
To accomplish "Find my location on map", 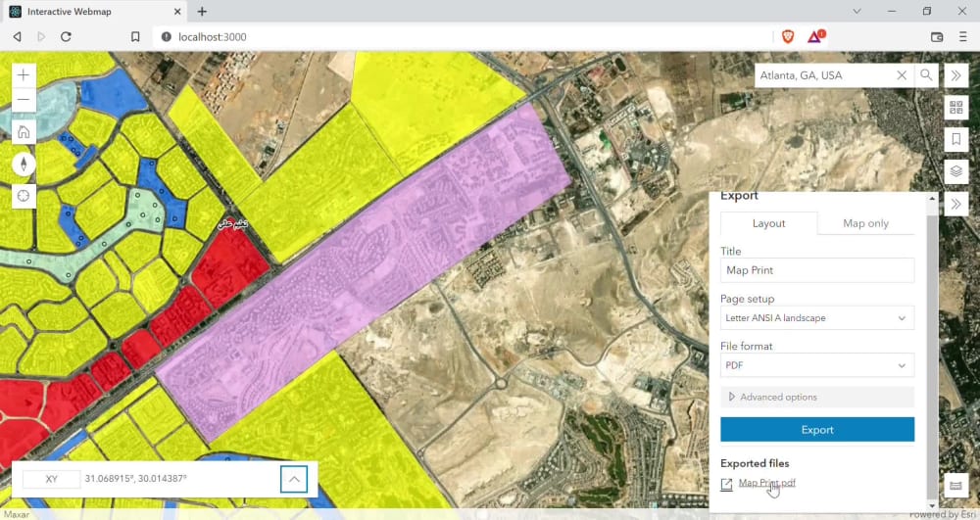I will pos(24,196).
